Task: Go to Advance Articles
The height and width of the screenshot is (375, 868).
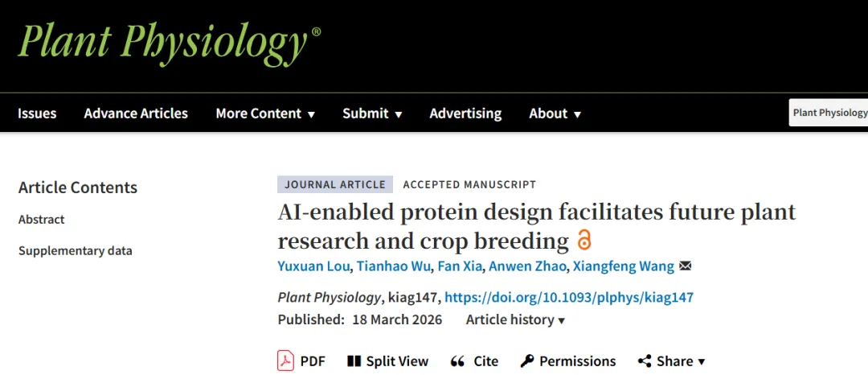Action: [x=136, y=113]
